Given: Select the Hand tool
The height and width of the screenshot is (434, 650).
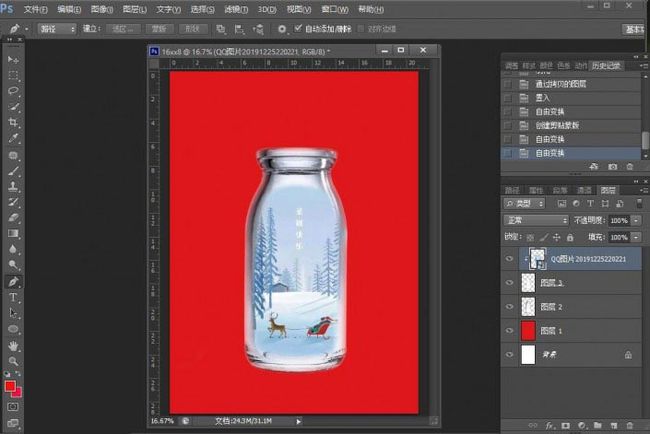Looking at the screenshot, I should pos(13,346).
